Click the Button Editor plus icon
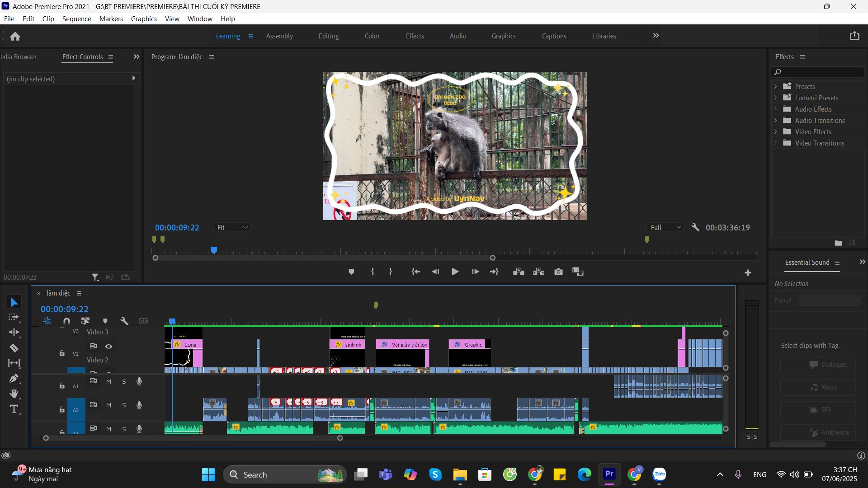The image size is (868, 488). pyautogui.click(x=748, y=272)
